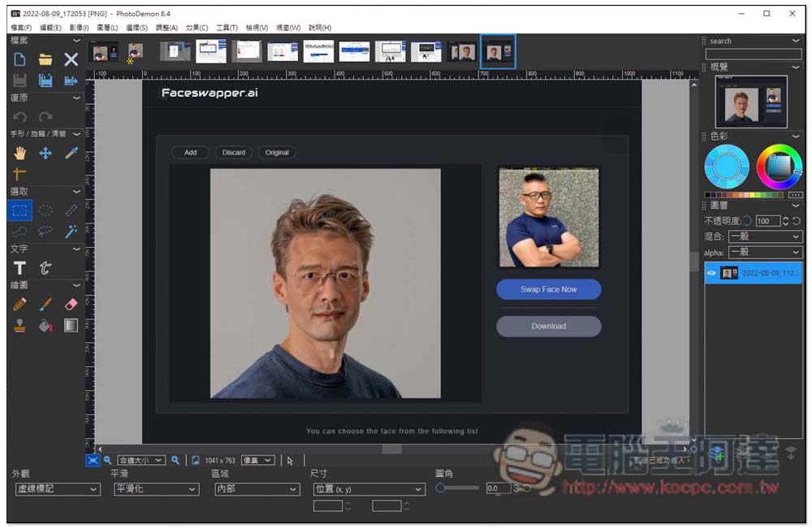Pick the Eyedropper color picker tool
Viewport: 812px width, 529px height.
71,153
